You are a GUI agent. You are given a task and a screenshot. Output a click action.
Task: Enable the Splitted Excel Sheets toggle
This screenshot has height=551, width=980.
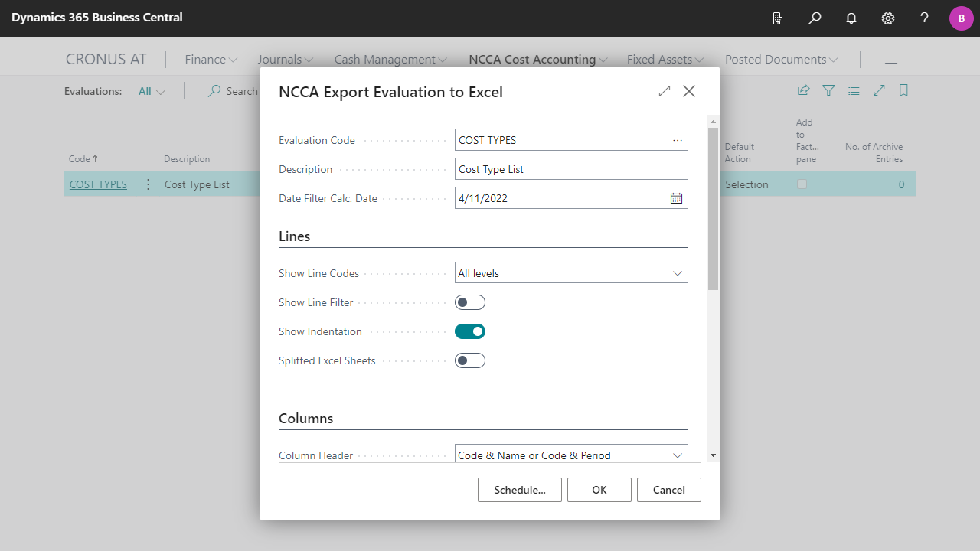click(470, 360)
